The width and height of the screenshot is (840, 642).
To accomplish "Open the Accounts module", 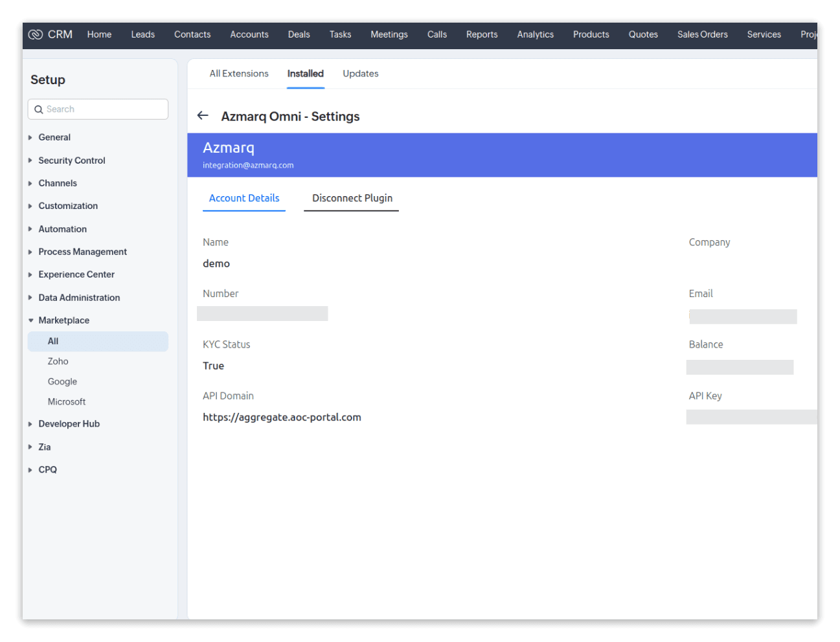I will pos(249,34).
